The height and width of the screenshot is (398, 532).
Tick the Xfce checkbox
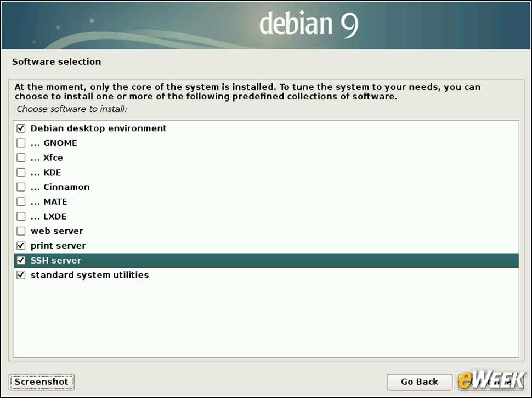(21, 158)
